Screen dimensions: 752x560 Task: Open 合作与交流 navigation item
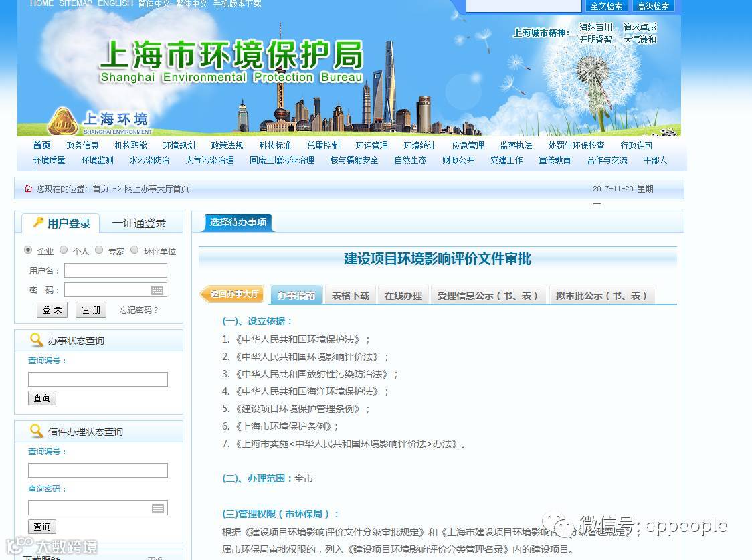click(x=607, y=160)
